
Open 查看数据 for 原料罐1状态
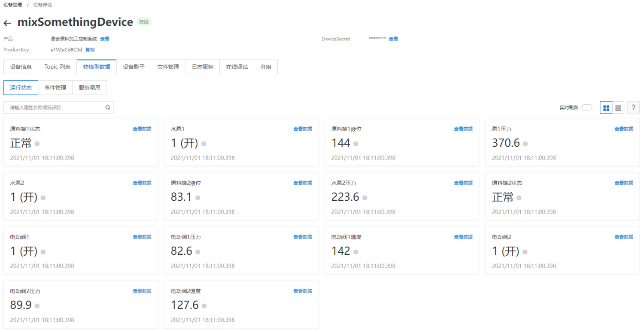[x=142, y=129]
